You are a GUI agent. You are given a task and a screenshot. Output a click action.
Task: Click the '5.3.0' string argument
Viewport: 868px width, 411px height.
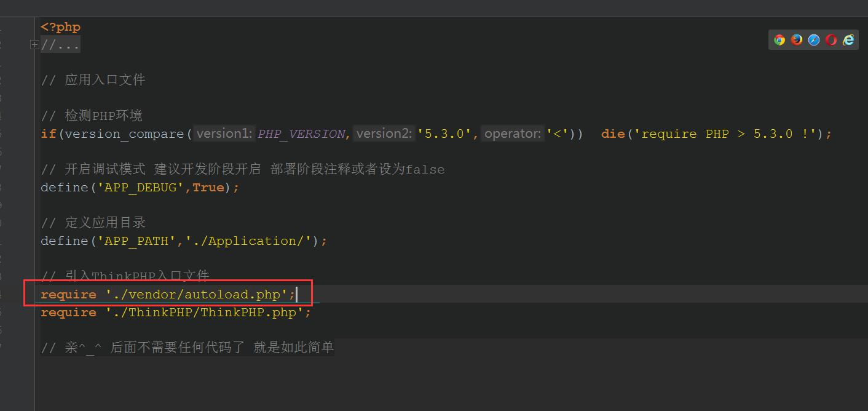point(444,134)
